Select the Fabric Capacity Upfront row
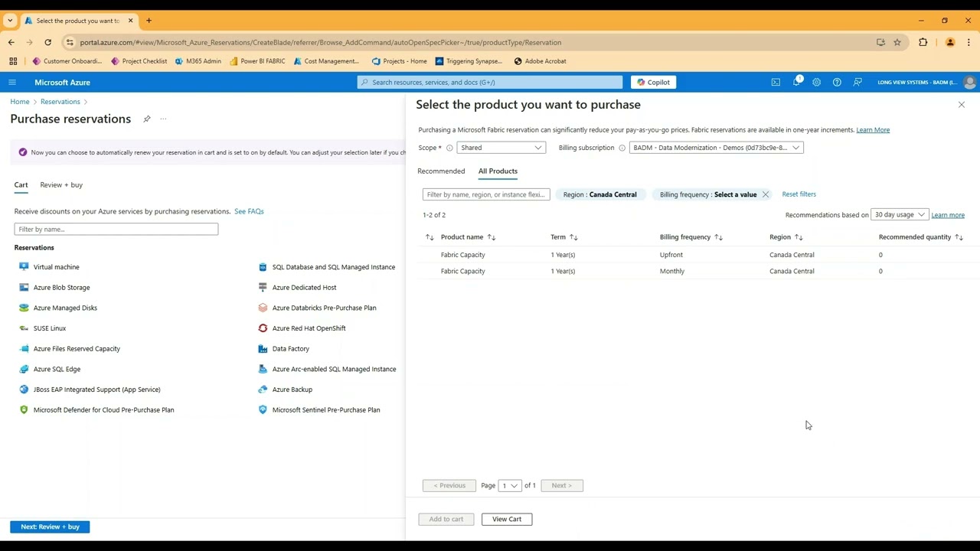Viewport: 980px width, 551px height. click(x=698, y=255)
